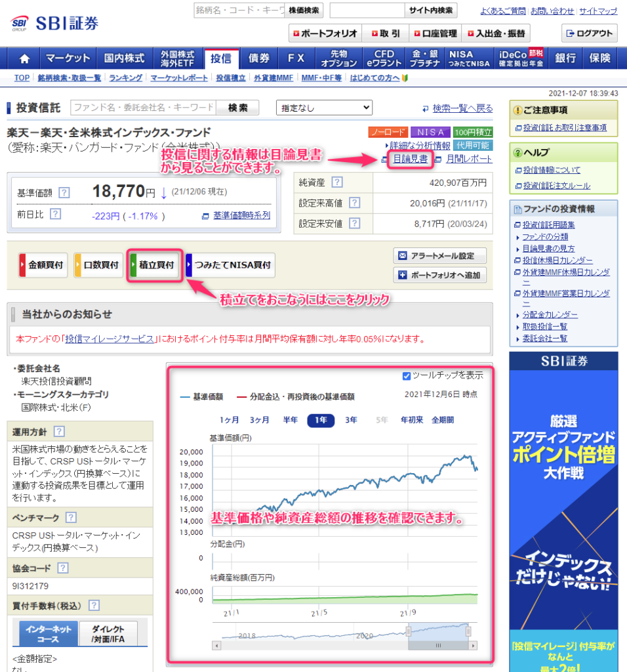Toggle ツールチップを表示 checkbox
This screenshot has width=627, height=672.
[x=407, y=376]
